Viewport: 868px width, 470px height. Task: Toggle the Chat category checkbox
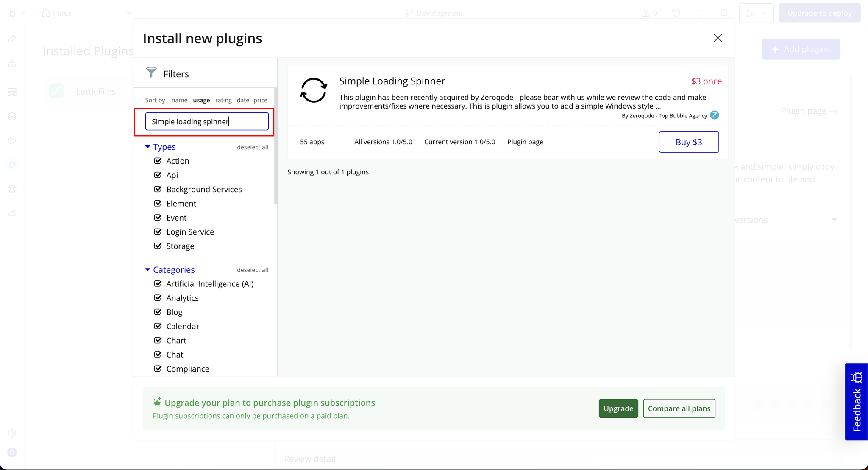(158, 354)
